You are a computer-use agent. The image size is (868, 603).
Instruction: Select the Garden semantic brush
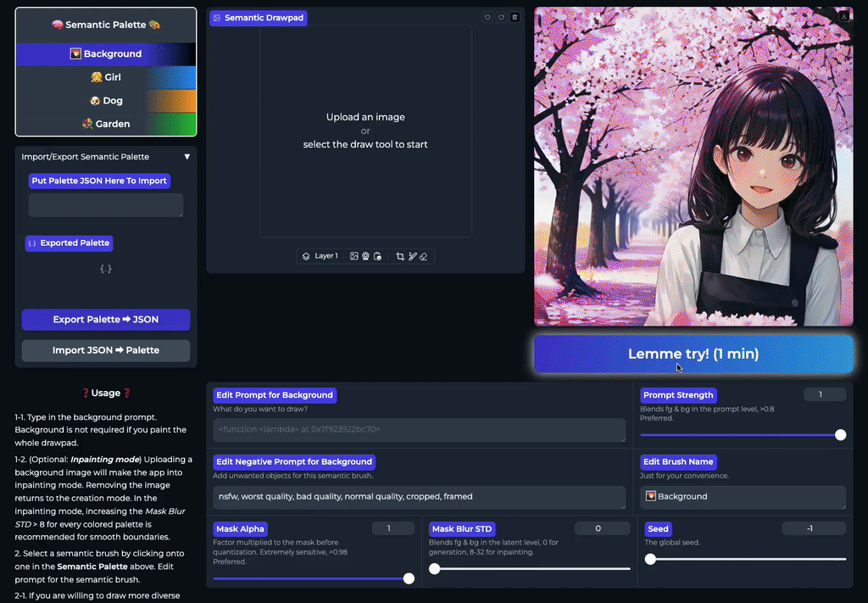point(106,124)
